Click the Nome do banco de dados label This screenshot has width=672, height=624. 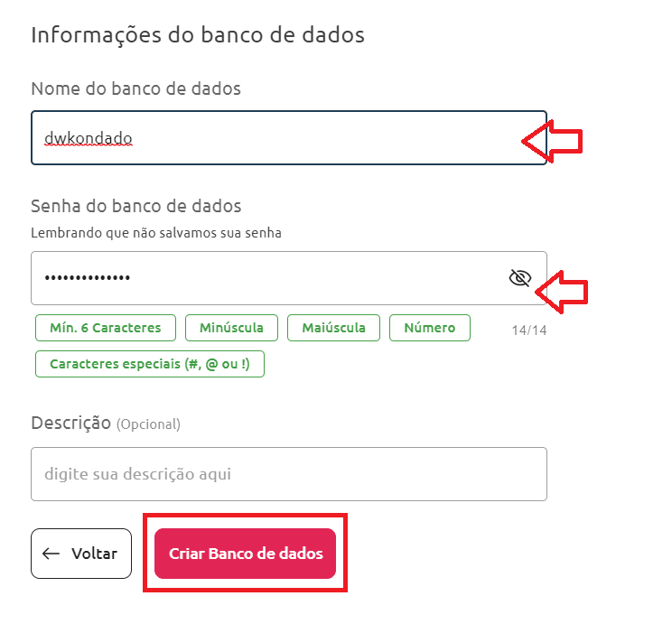135,88
